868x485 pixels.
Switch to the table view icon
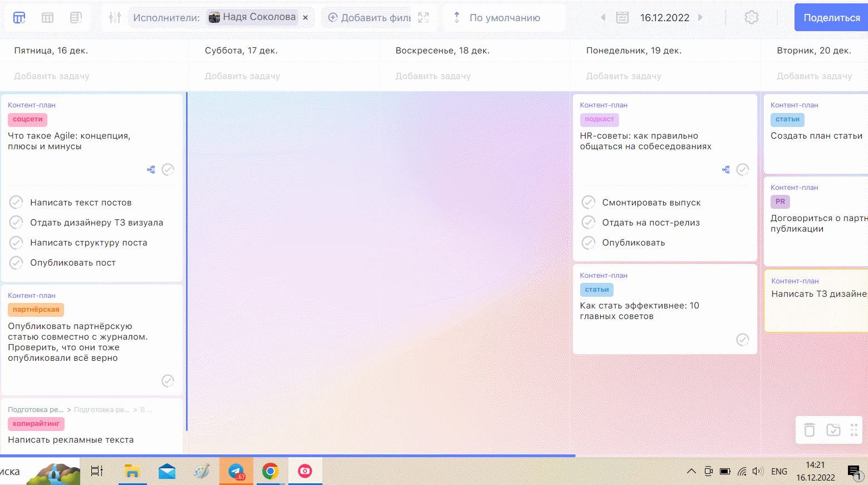click(x=48, y=18)
